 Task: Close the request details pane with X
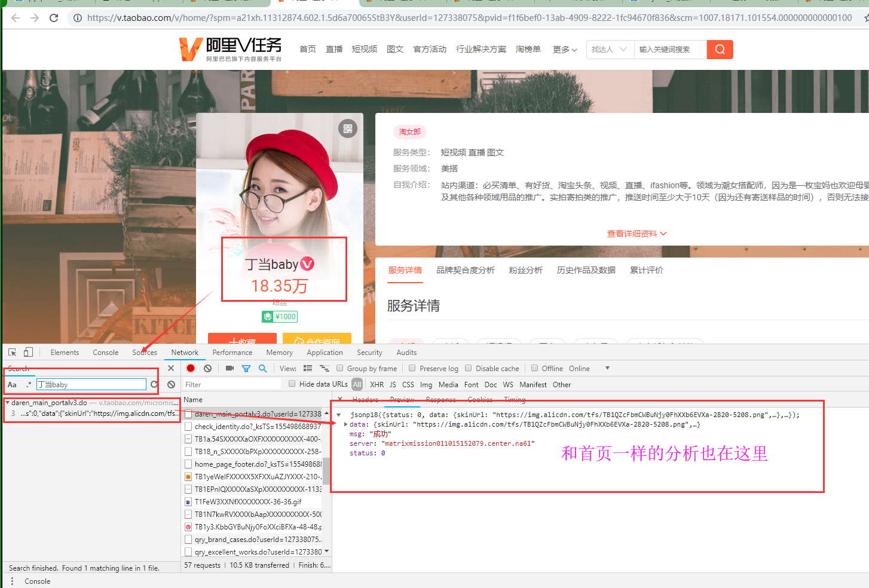coord(340,399)
